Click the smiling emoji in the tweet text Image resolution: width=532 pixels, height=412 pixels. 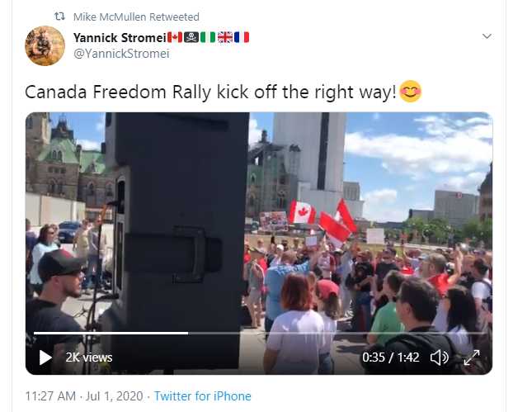pos(411,92)
